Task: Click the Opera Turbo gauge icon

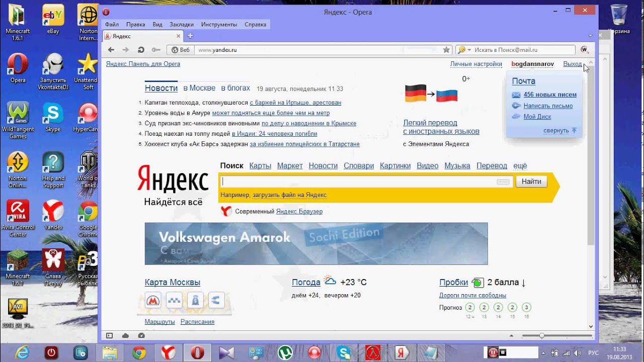Action: pyautogui.click(x=141, y=335)
